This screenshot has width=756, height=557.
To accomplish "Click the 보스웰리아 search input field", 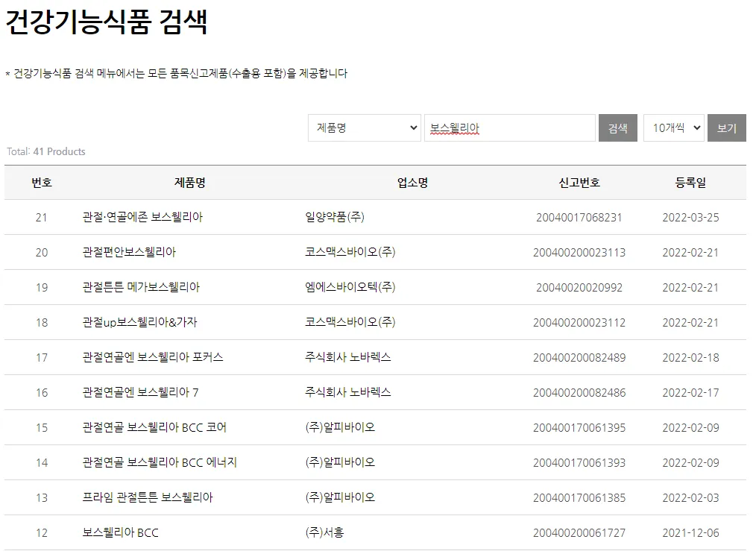I will tap(510, 128).
